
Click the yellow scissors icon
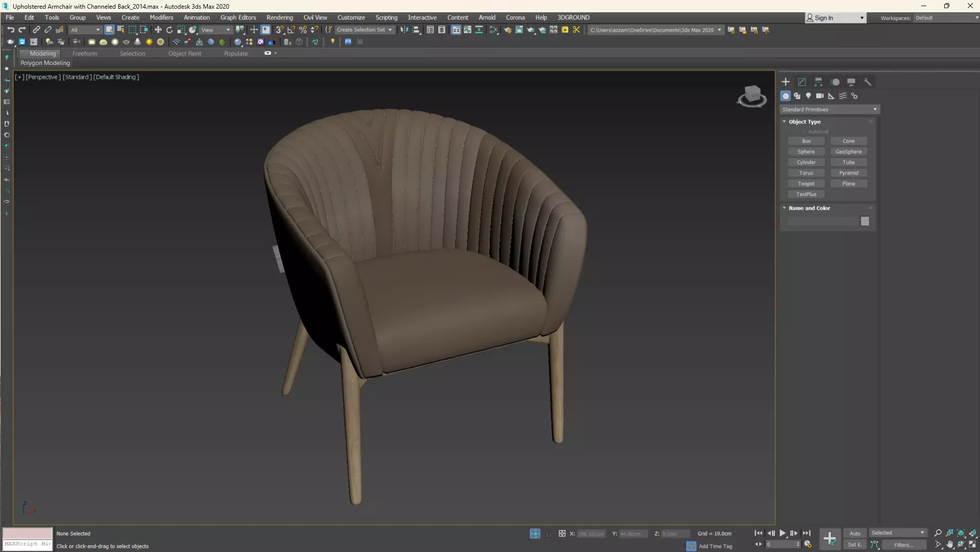[577, 30]
